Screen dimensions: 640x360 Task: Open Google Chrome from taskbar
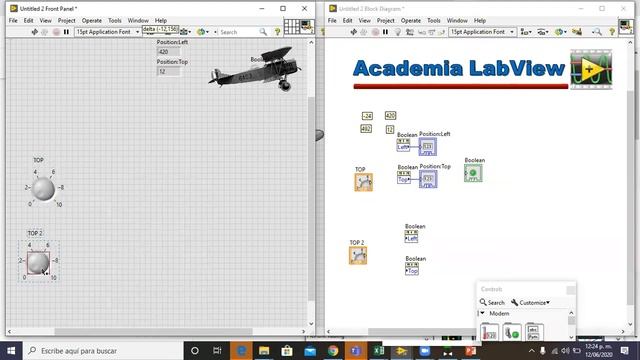pos(333,351)
